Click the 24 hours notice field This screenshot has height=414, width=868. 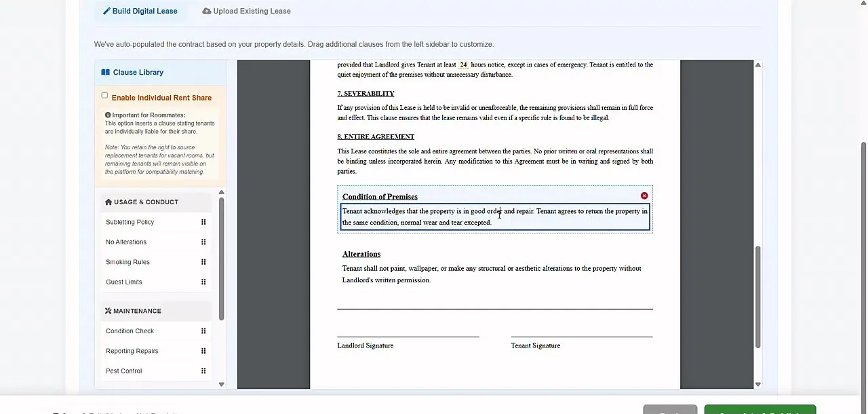tap(463, 65)
